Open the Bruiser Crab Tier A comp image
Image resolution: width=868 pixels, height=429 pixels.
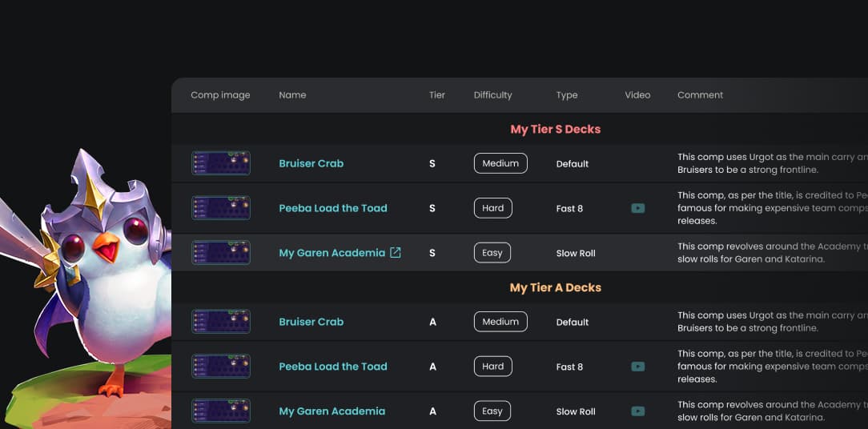[x=221, y=322]
